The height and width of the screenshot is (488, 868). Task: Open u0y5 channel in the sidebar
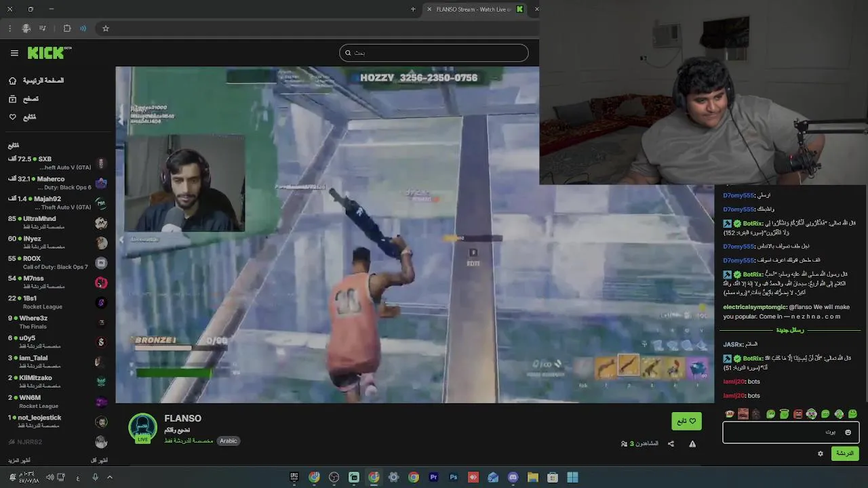56,342
